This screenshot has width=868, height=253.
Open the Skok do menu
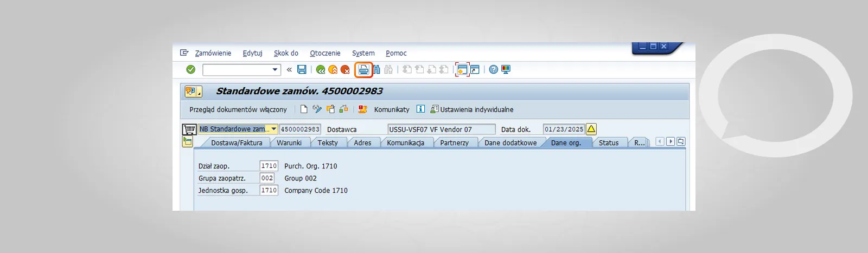point(286,53)
